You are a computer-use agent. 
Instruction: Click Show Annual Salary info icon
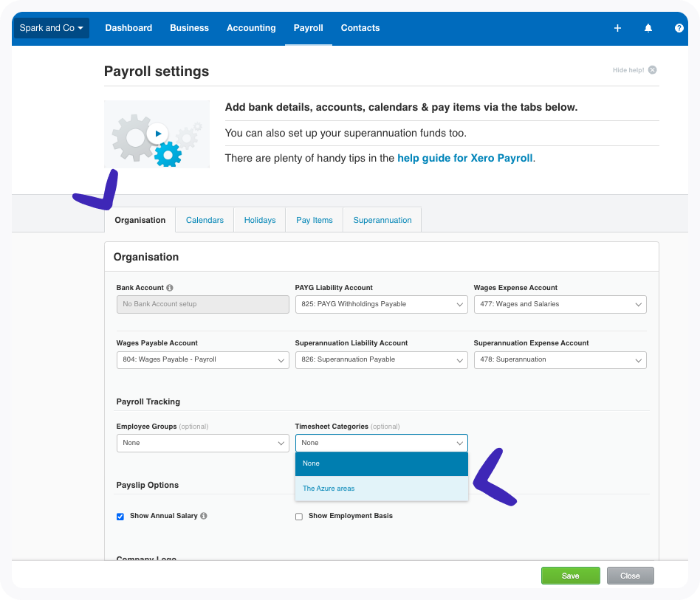click(204, 516)
